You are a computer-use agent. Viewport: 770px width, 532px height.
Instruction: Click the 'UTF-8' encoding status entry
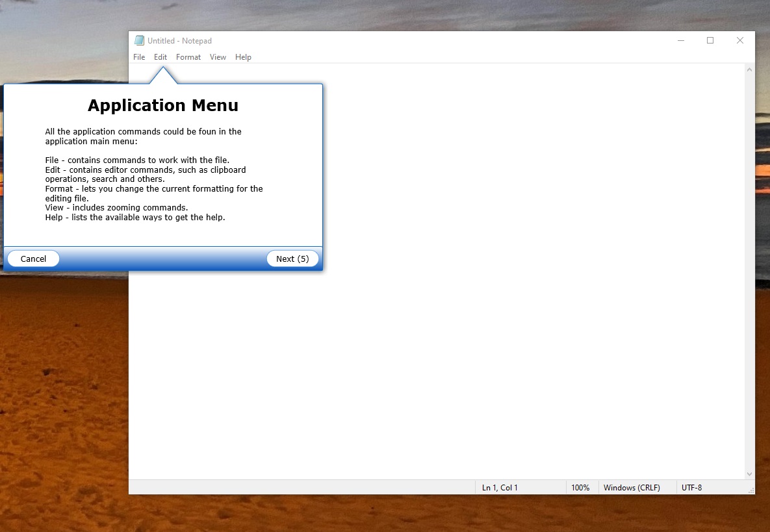pos(691,488)
